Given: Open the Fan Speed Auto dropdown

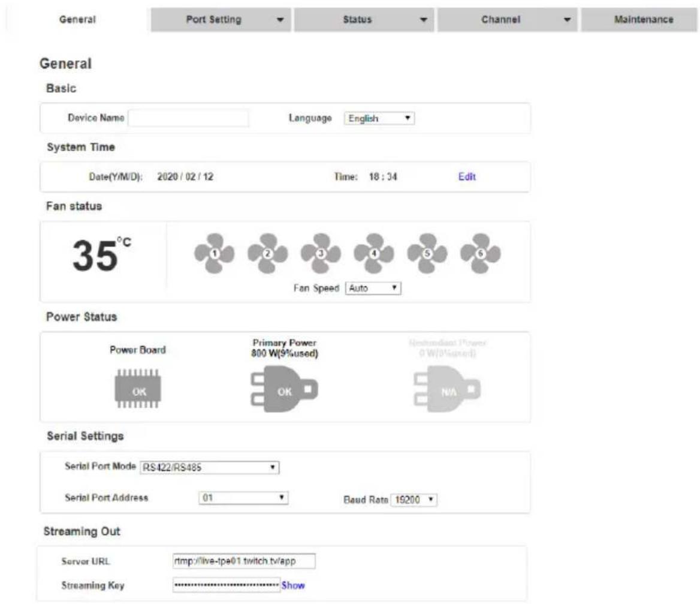Looking at the screenshot, I should [x=373, y=288].
